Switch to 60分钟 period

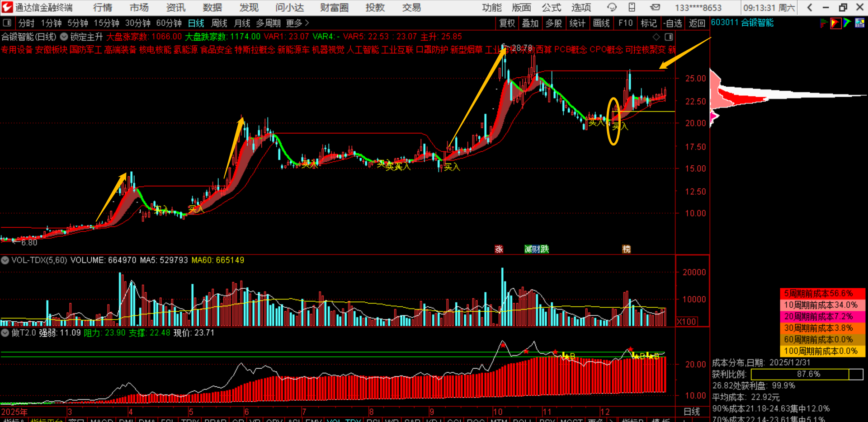[x=169, y=23]
